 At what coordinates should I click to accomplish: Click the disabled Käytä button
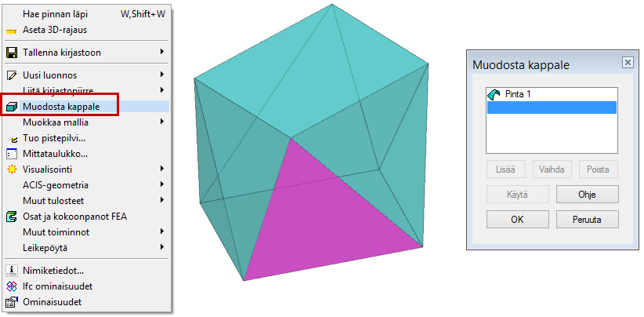pos(518,195)
